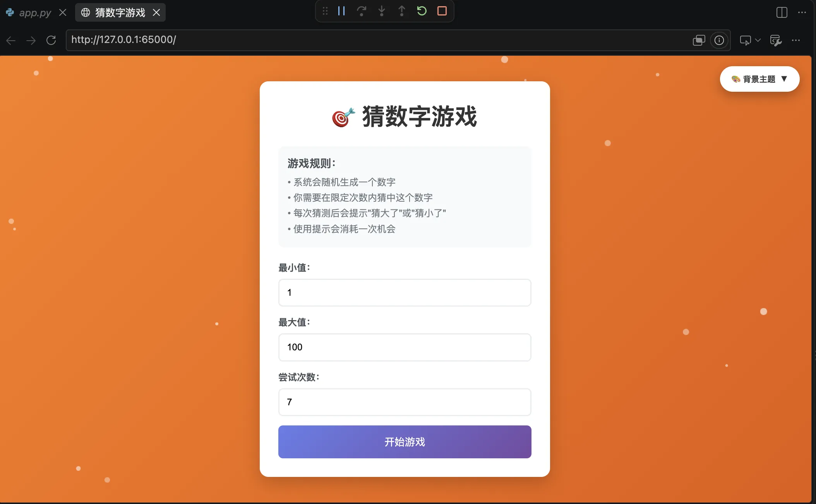Expand chevron next to element selector
The image size is (816, 504).
758,40
